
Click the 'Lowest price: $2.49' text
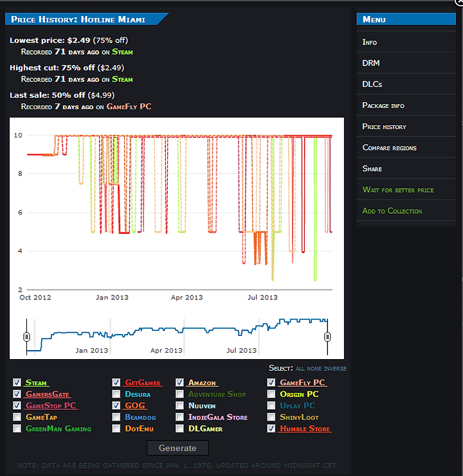(x=50, y=40)
